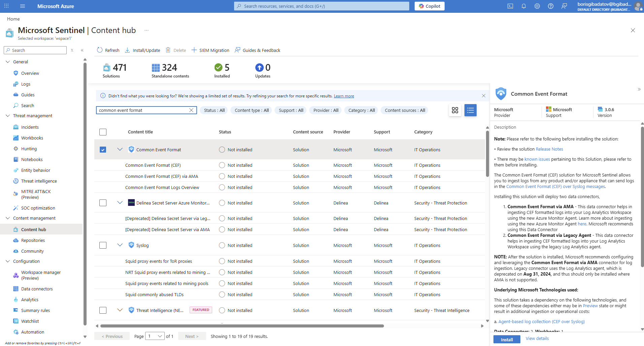Image resolution: width=644 pixels, height=346 pixels.
Task: Tick the select-all header checkbox
Action: [x=103, y=132]
